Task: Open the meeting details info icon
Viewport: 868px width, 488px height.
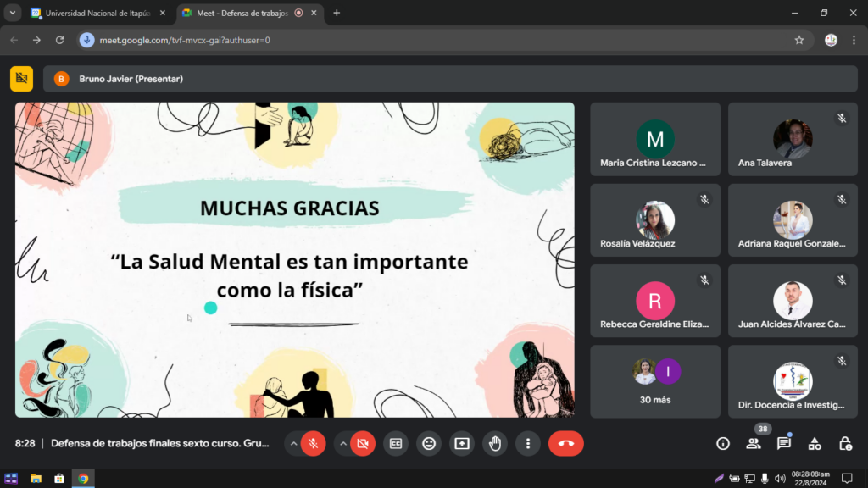Action: (x=723, y=443)
